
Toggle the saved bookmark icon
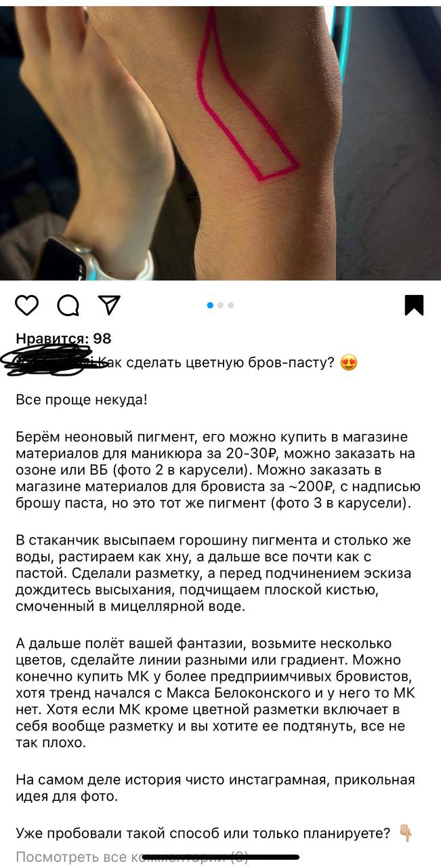click(414, 305)
